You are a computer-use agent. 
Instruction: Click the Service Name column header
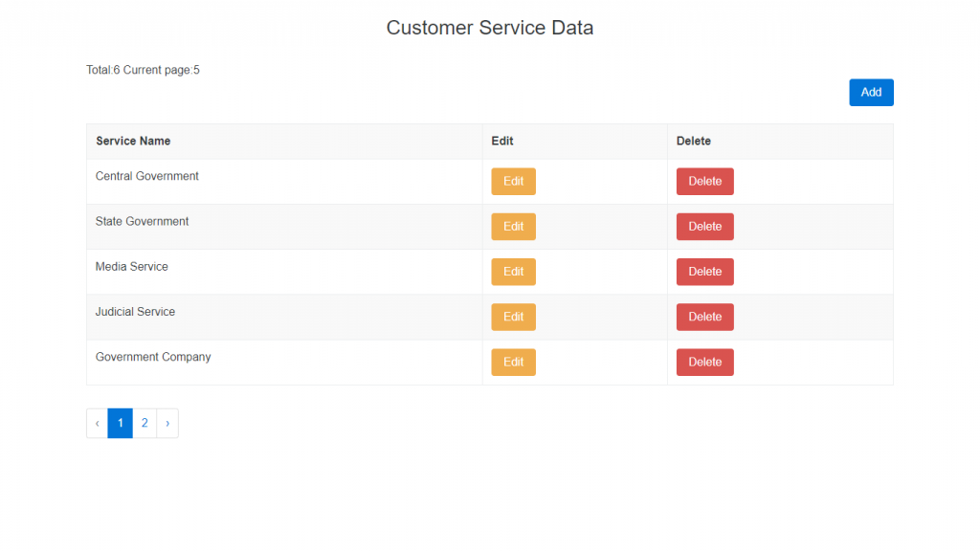tap(133, 141)
